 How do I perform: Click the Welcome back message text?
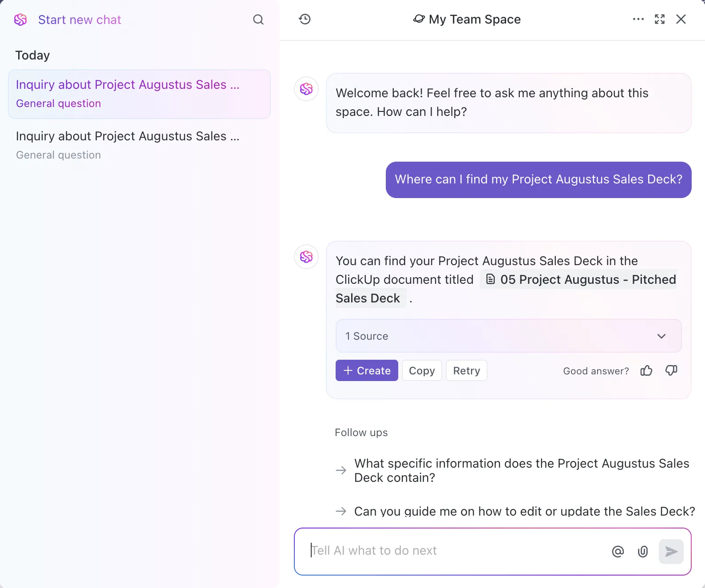point(492,102)
